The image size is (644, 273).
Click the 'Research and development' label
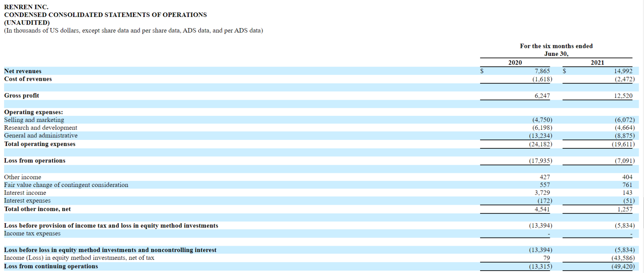coord(41,128)
